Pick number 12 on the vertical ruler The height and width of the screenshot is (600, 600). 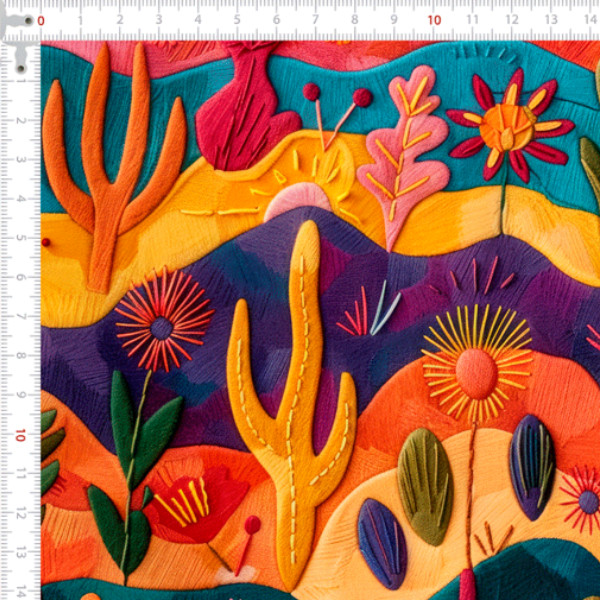click(x=20, y=514)
